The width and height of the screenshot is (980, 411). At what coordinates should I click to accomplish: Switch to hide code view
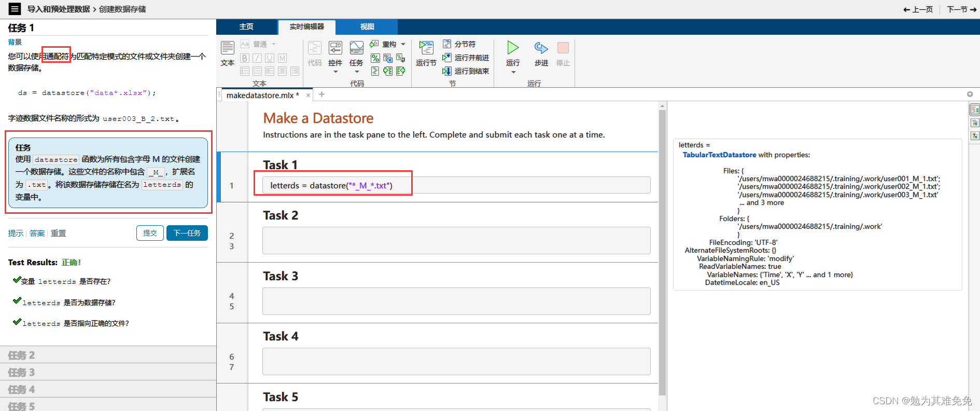coord(975,136)
